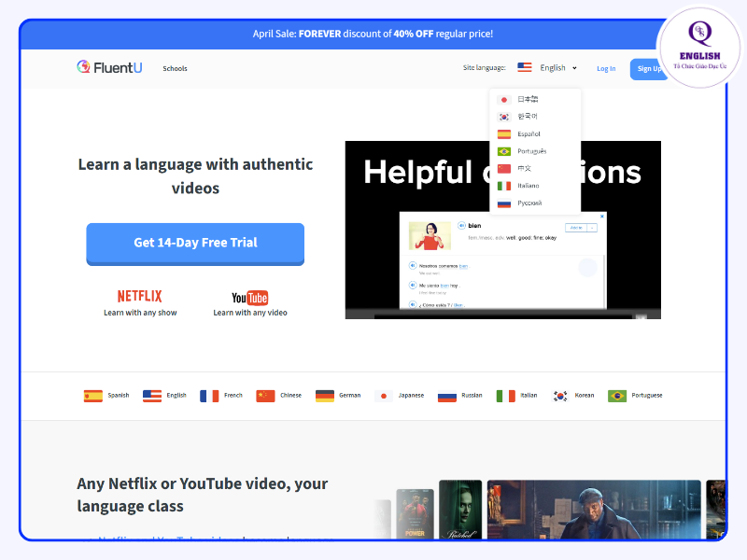Choose Español in the language menu
Image resolution: width=747 pixels, height=560 pixels.
click(529, 133)
